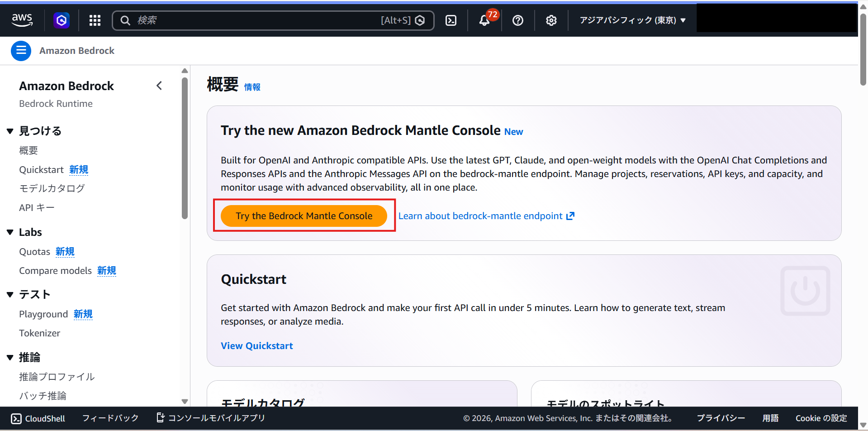The image size is (868, 431).
Task: Click フィードバック in the footer
Action: tap(110, 418)
